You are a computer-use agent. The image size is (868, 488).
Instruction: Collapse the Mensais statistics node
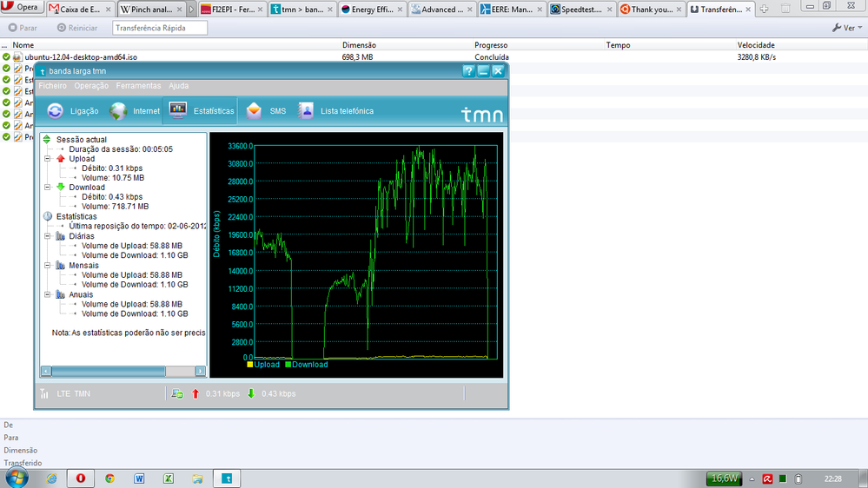click(48, 265)
